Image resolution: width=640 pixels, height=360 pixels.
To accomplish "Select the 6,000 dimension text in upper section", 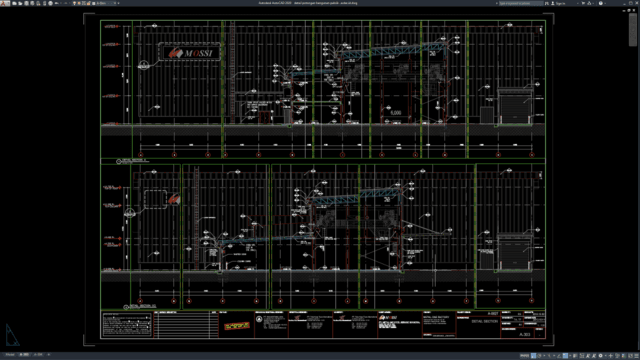I will pos(396,113).
